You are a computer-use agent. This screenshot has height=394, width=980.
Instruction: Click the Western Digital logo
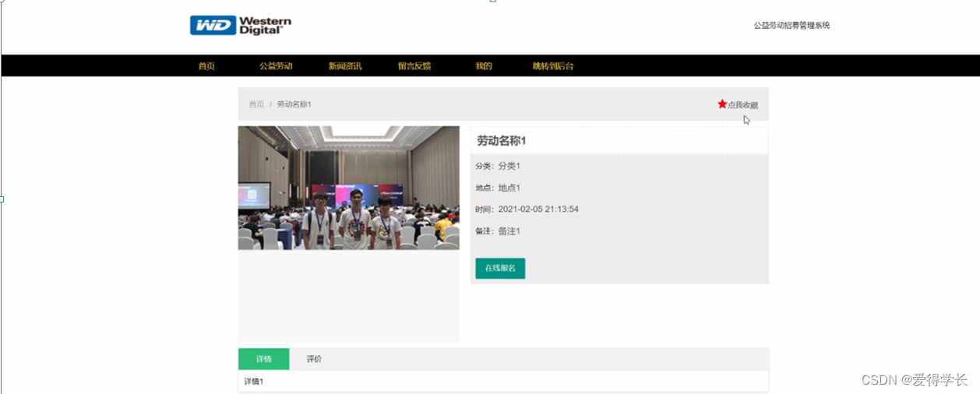(x=241, y=26)
